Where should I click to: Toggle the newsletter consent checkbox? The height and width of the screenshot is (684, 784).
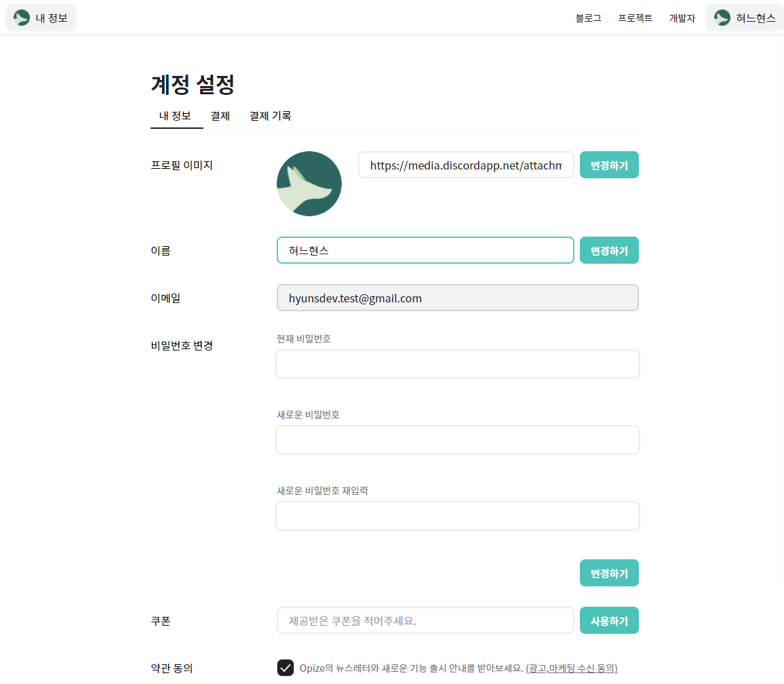(286, 668)
